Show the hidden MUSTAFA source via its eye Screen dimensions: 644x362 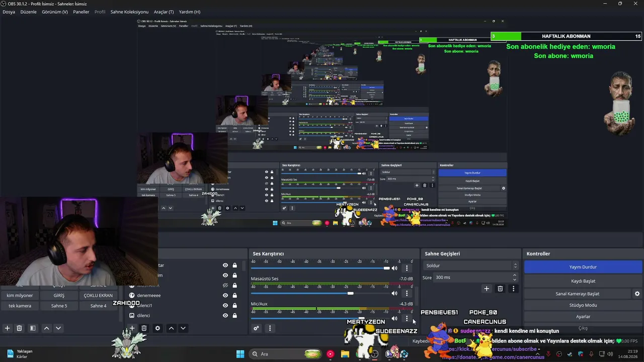[x=225, y=286]
